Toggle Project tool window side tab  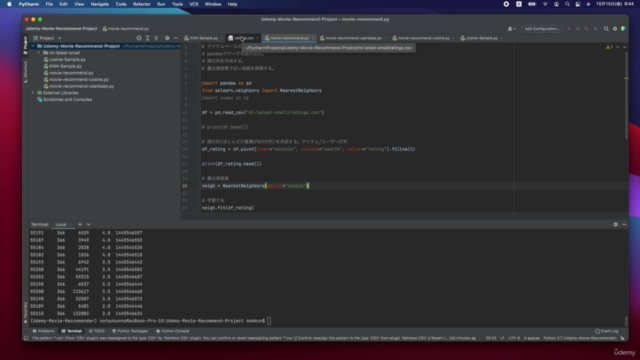coord(25,44)
